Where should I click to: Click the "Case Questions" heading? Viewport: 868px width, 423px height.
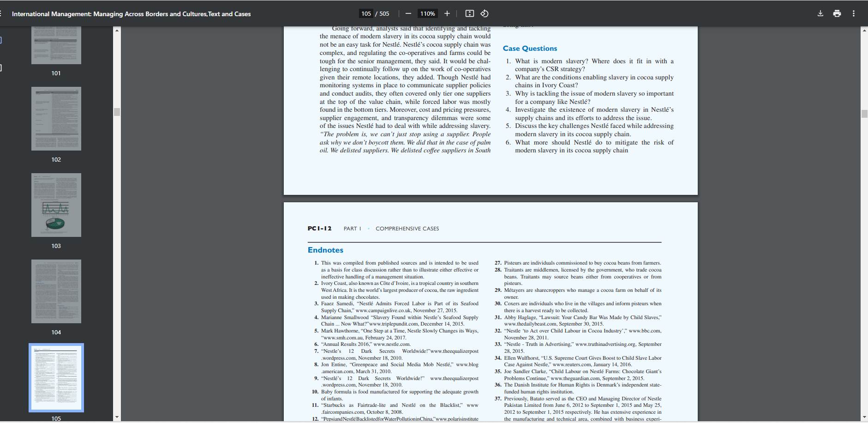[x=530, y=48]
